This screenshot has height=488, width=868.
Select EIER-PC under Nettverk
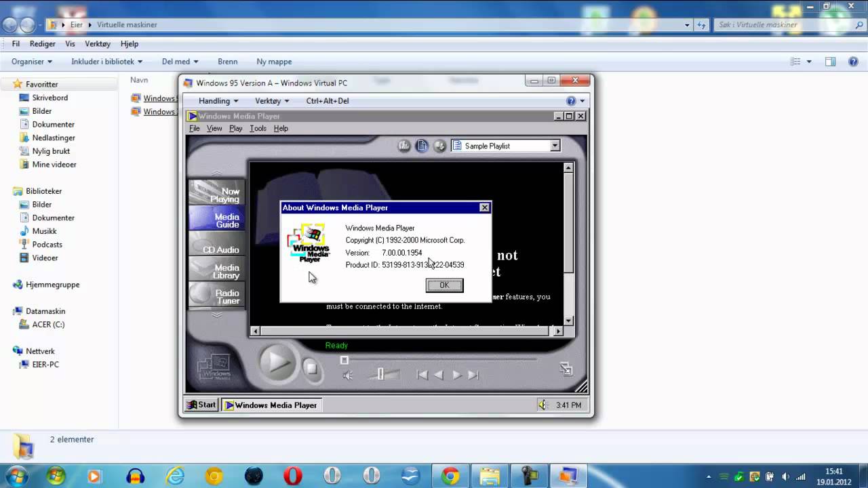coord(45,365)
